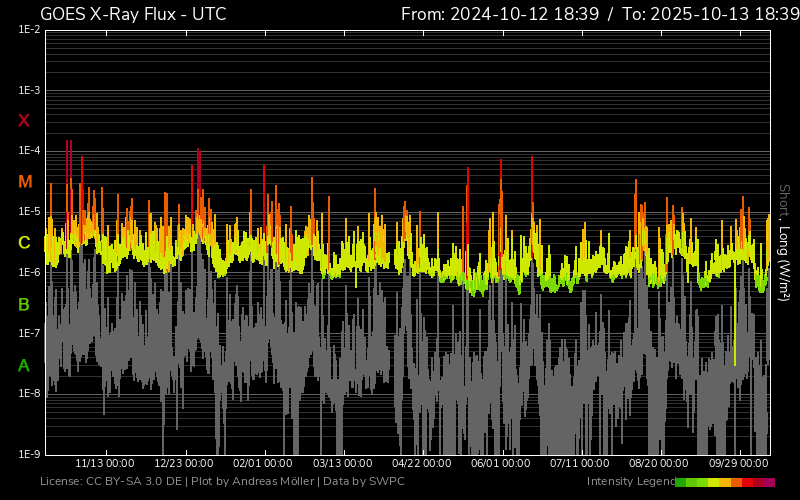
Task: Click the 1E-5 y-axis label
Action: click(x=29, y=212)
